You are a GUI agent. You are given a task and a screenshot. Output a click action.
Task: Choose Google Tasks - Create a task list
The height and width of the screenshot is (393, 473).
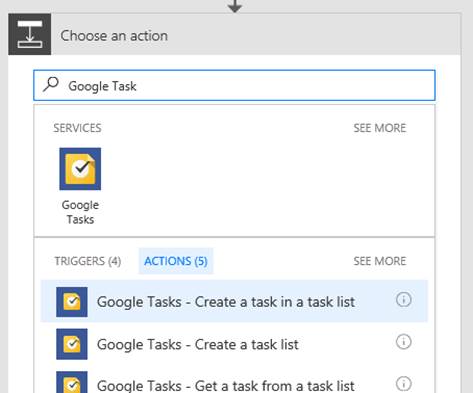click(x=234, y=344)
